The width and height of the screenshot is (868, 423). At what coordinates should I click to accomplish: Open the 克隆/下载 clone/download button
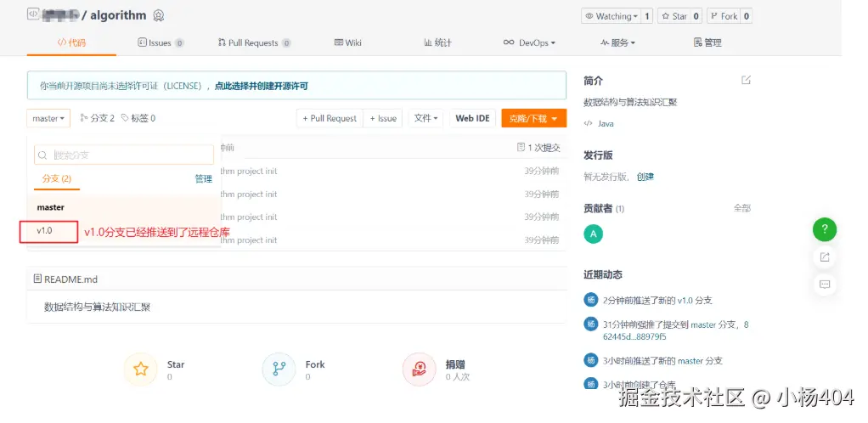tap(533, 118)
